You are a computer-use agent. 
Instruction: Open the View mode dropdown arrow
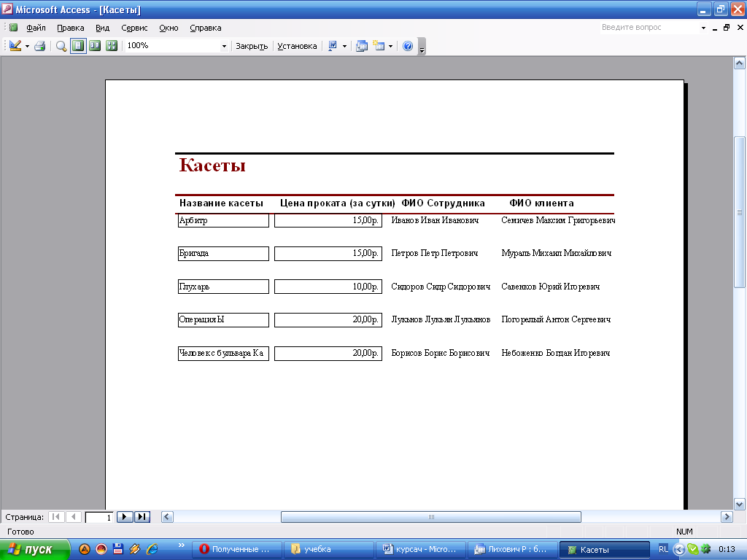click(27, 46)
